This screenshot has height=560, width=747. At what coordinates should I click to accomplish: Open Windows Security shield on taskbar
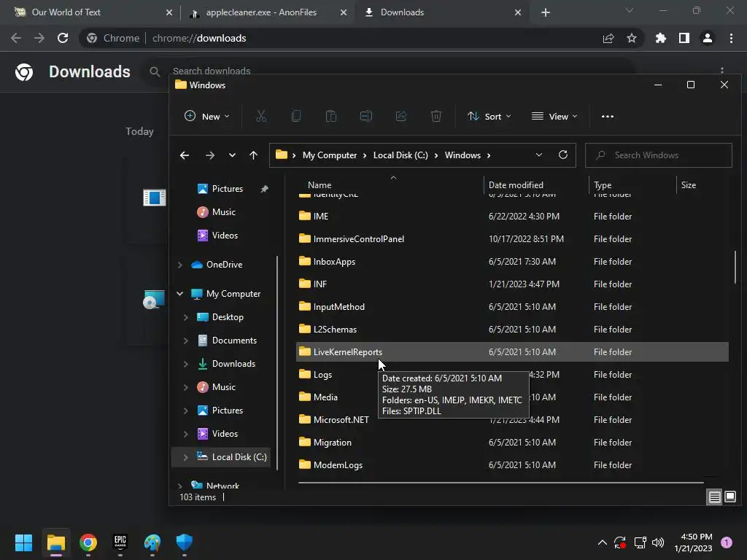pos(185,542)
